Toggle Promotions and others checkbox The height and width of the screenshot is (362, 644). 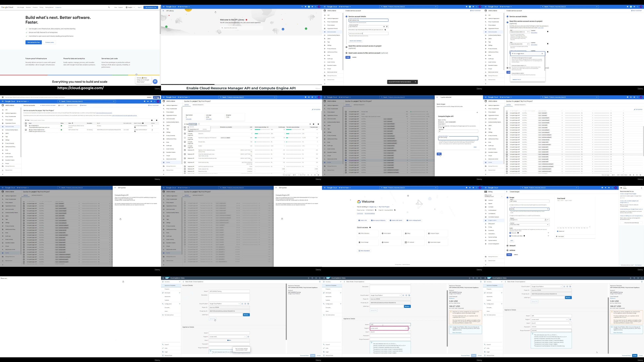(510, 236)
